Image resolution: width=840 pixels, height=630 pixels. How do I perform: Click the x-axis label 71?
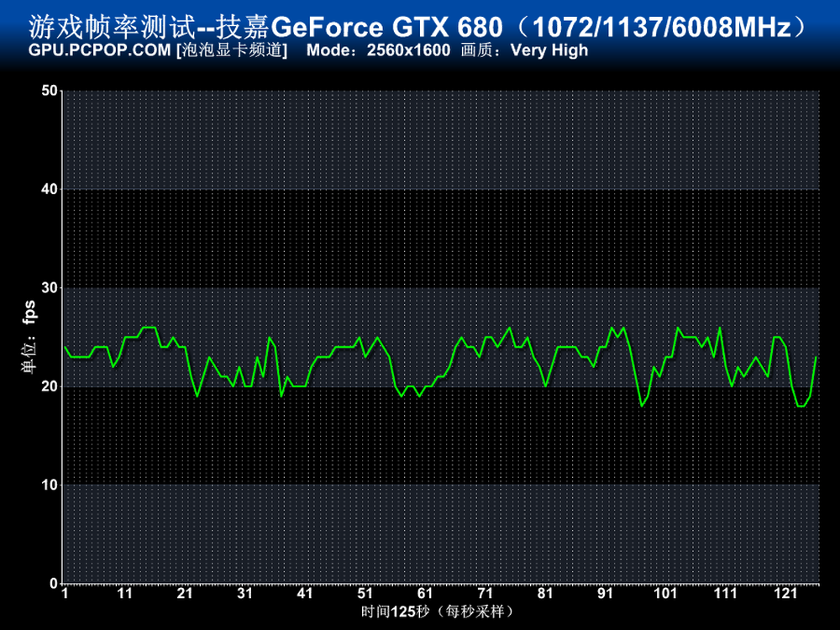coord(485,594)
